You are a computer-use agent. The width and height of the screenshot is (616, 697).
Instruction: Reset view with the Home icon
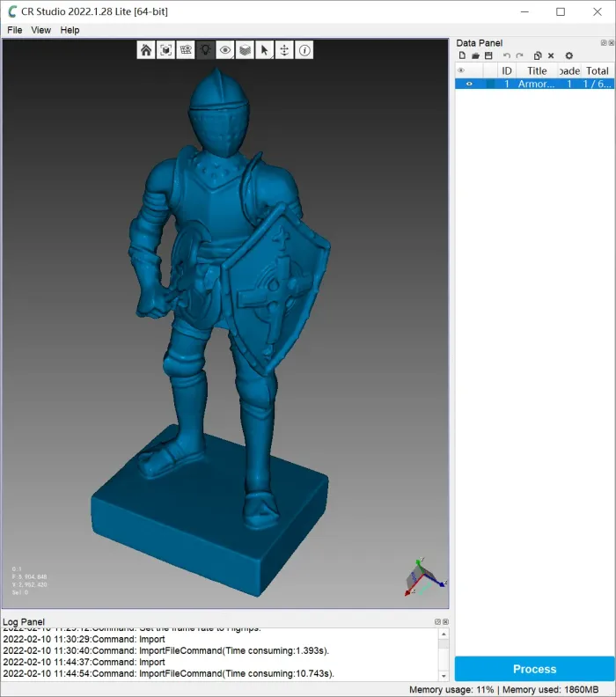point(146,50)
